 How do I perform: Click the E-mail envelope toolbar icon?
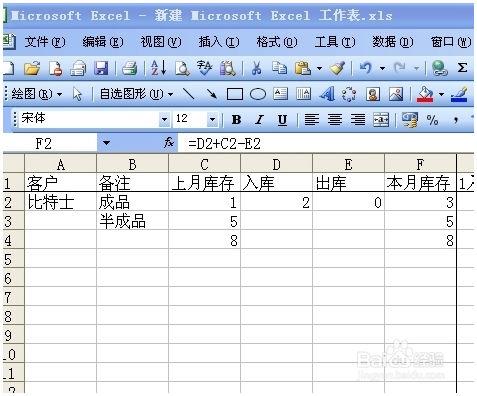78,68
